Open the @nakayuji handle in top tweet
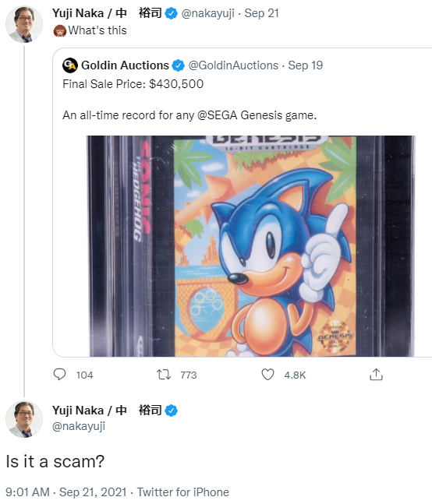Image resolution: width=432 pixels, height=504 pixels. point(207,13)
